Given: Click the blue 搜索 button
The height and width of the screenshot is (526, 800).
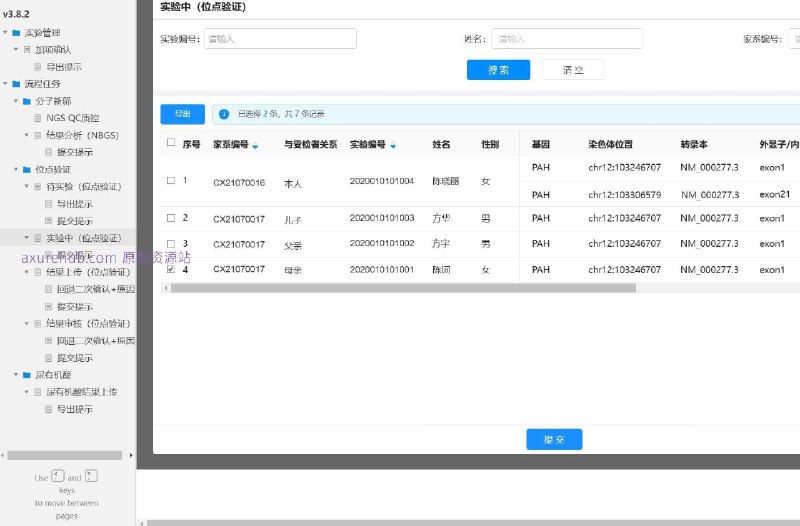Looking at the screenshot, I should pyautogui.click(x=498, y=70).
